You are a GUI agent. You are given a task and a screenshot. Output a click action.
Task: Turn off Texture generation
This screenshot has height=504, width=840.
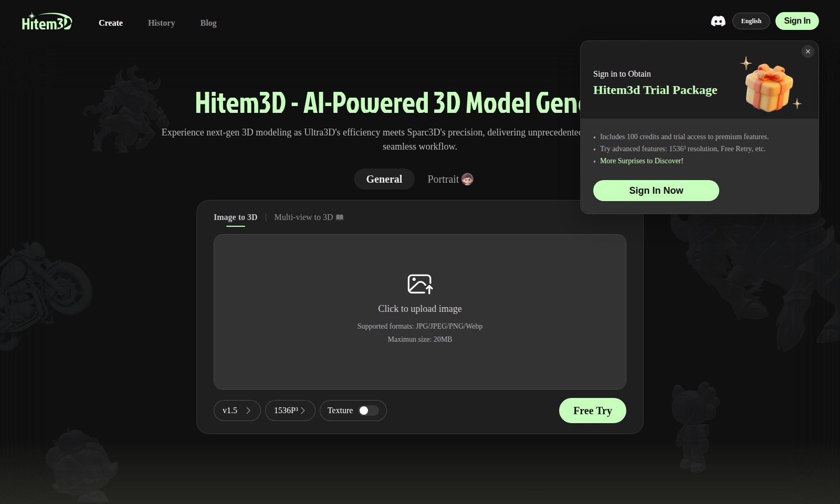pos(368,411)
